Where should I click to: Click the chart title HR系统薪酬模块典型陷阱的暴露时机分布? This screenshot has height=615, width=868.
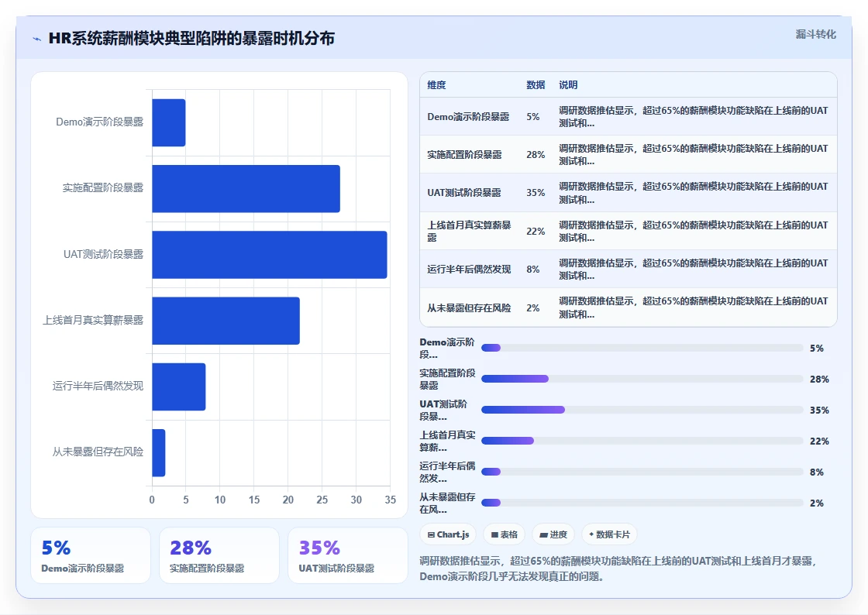[191, 39]
